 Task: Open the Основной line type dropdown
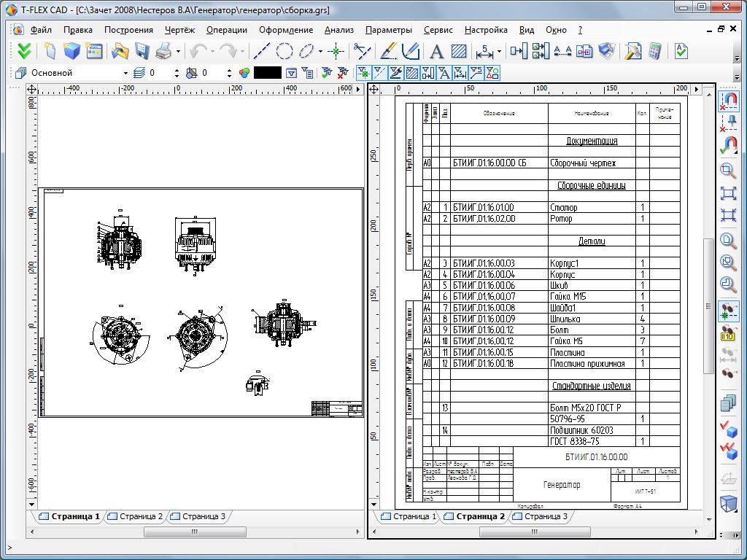(125, 74)
